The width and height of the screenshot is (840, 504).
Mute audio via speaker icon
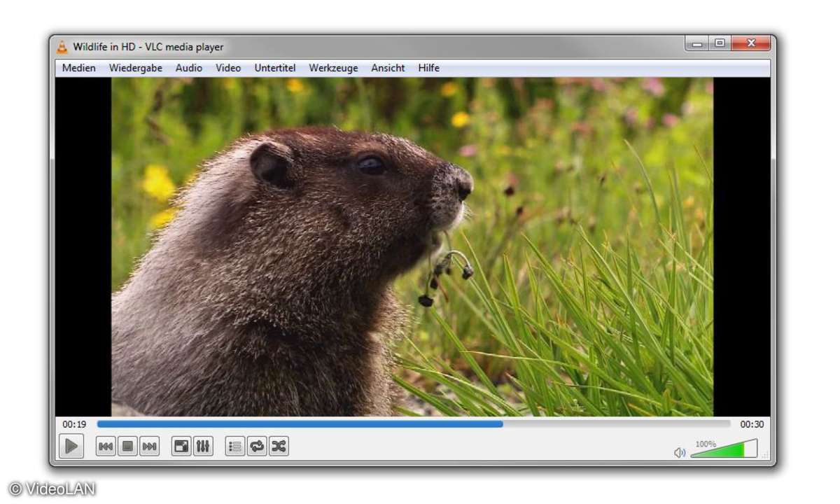tap(679, 453)
